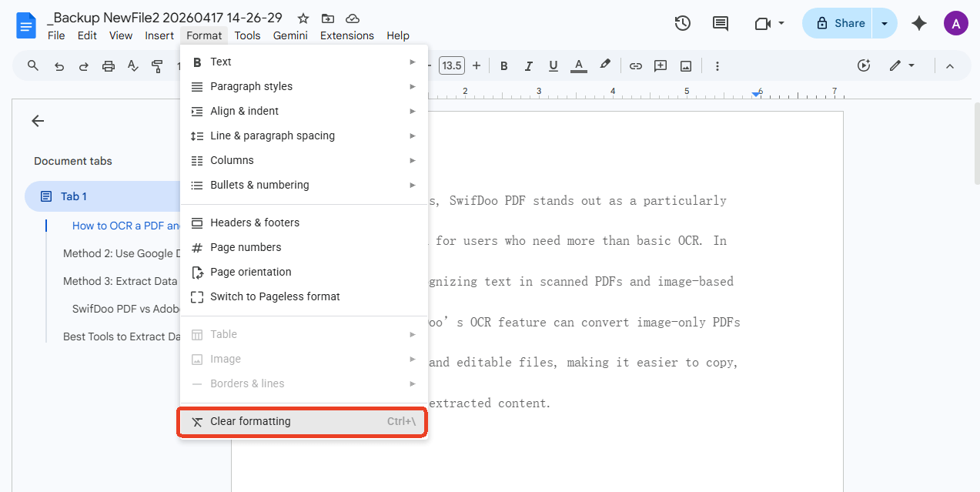Select Tab 1 in document tabs

click(104, 196)
